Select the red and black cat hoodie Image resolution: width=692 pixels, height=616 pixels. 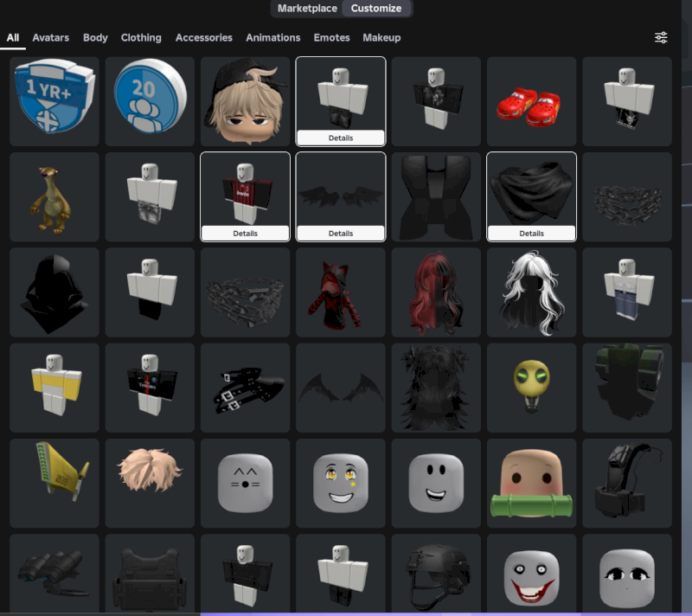coord(341,292)
